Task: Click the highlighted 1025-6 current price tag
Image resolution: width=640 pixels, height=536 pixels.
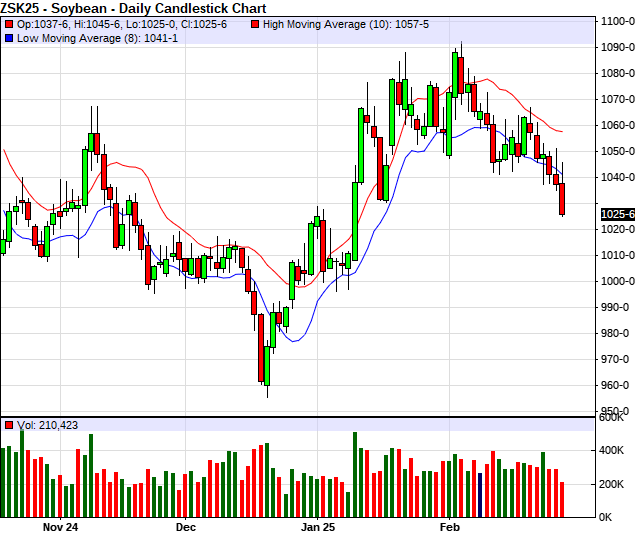Action: tap(617, 214)
